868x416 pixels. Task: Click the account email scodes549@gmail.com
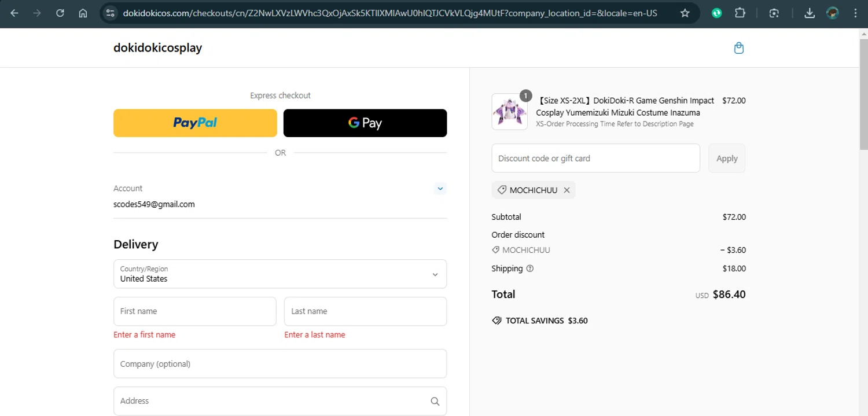154,204
